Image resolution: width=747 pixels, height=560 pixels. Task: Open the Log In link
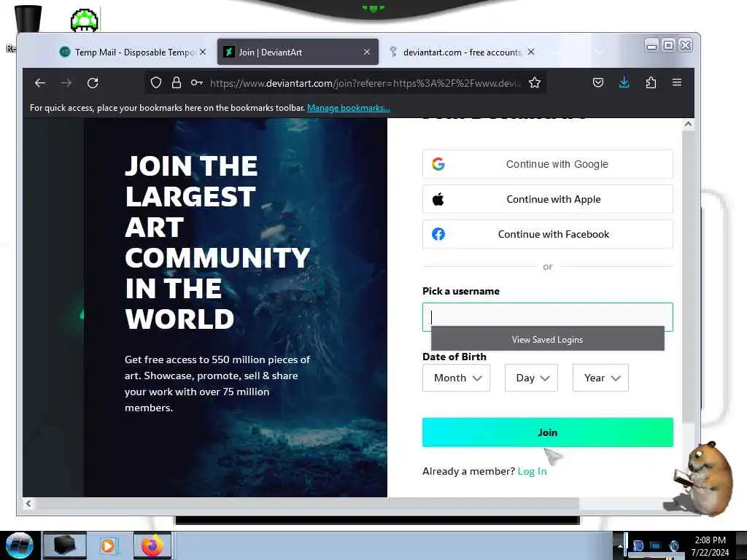(x=532, y=472)
